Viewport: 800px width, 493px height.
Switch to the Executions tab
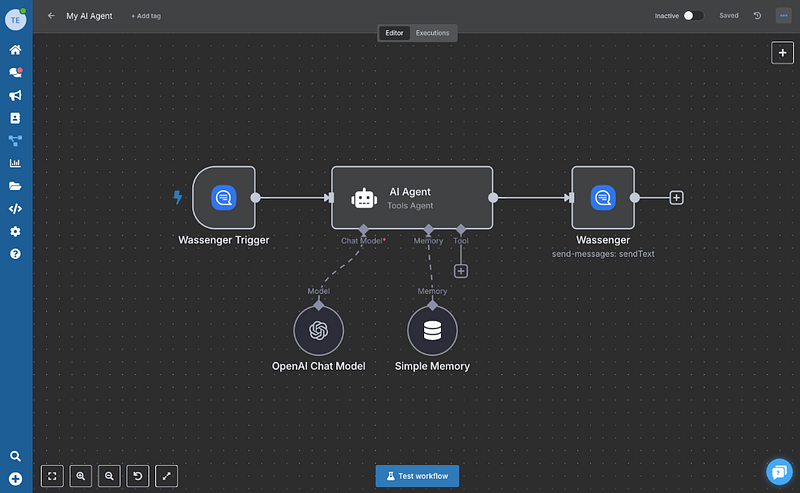pyautogui.click(x=432, y=33)
